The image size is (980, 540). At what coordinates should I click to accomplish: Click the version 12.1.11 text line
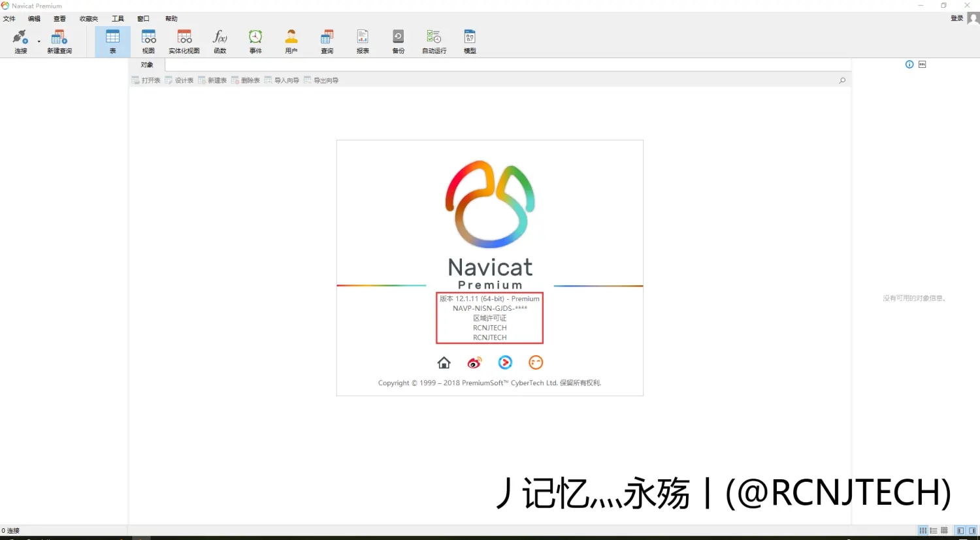pyautogui.click(x=489, y=298)
